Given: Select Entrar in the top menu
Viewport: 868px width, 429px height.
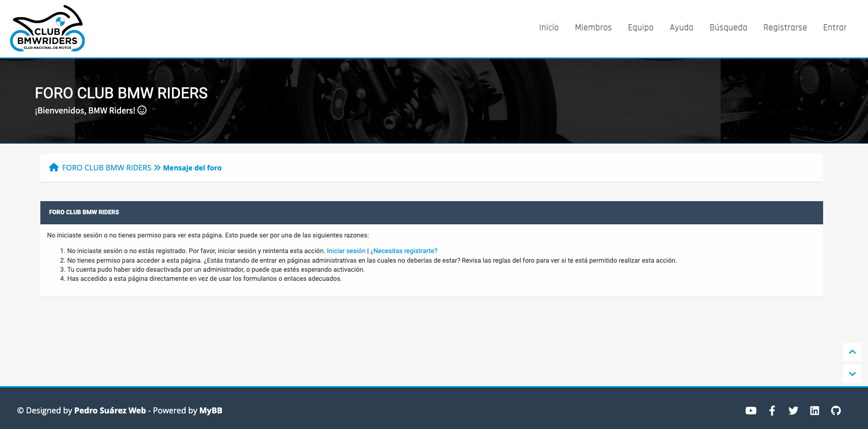Looking at the screenshot, I should (x=835, y=28).
